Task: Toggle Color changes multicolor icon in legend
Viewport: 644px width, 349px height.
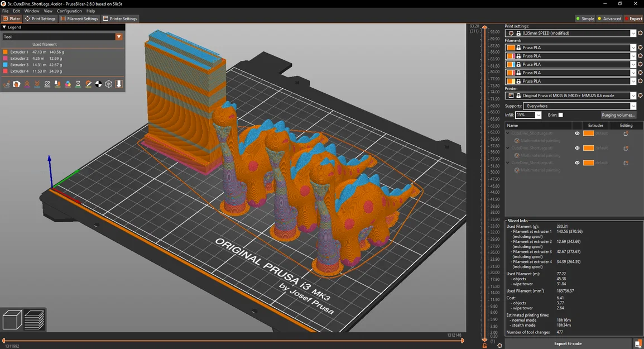Action: [68, 84]
